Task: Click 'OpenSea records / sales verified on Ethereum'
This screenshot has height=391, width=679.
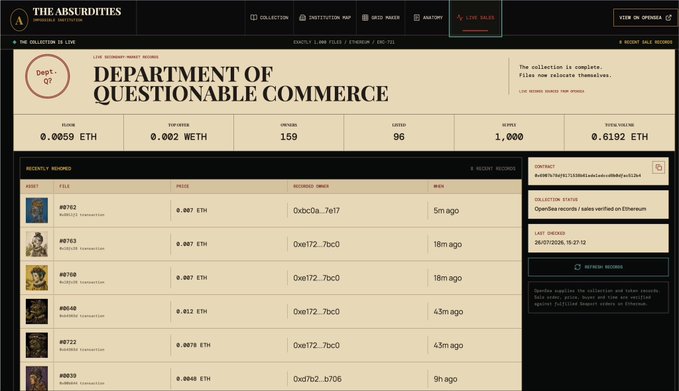Action: (x=590, y=209)
